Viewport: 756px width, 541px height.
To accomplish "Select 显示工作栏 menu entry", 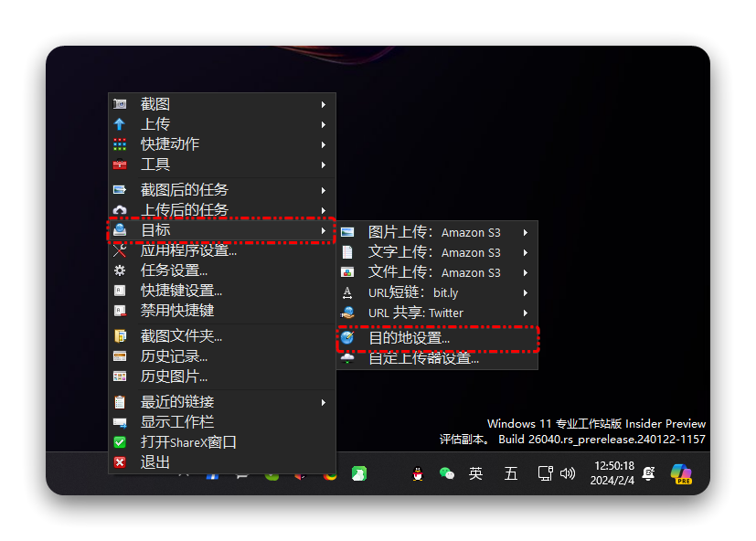I will point(222,422).
